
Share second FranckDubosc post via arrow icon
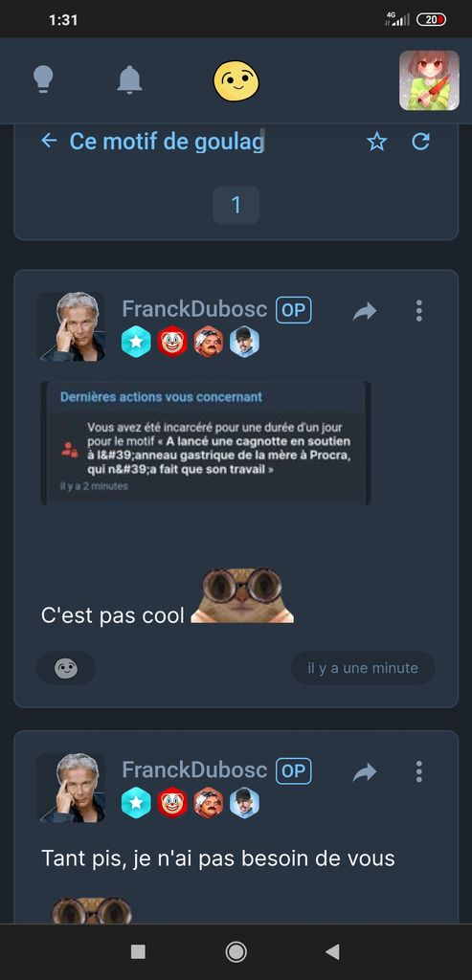click(x=365, y=772)
